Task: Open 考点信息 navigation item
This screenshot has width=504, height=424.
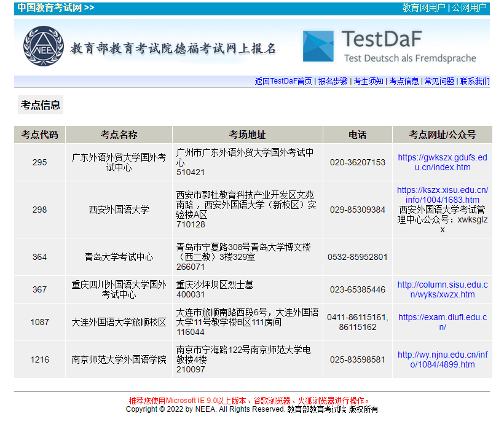Action: point(404,81)
